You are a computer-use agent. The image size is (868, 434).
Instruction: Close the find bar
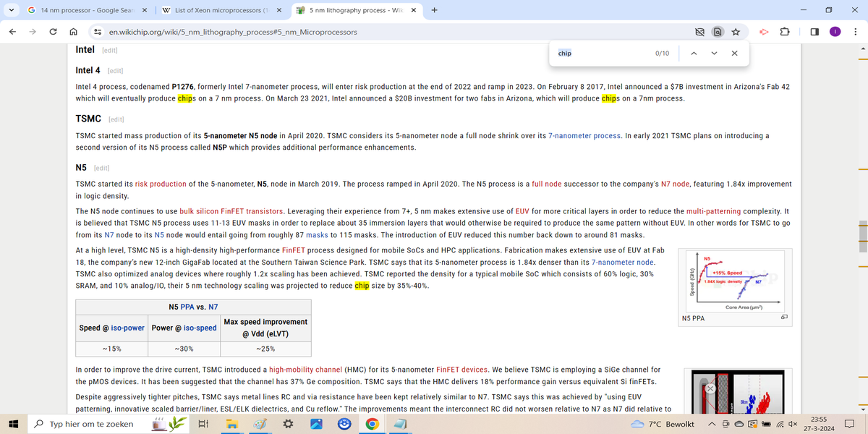click(x=734, y=54)
